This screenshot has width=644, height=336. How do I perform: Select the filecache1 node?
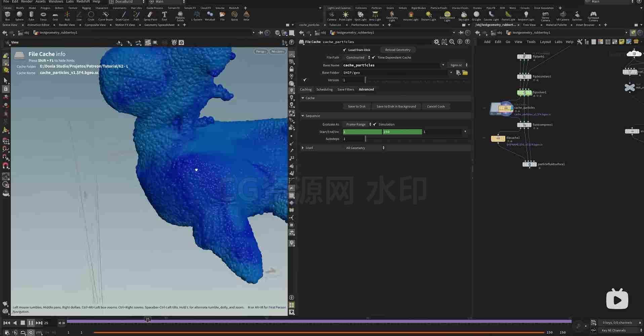[x=498, y=138]
